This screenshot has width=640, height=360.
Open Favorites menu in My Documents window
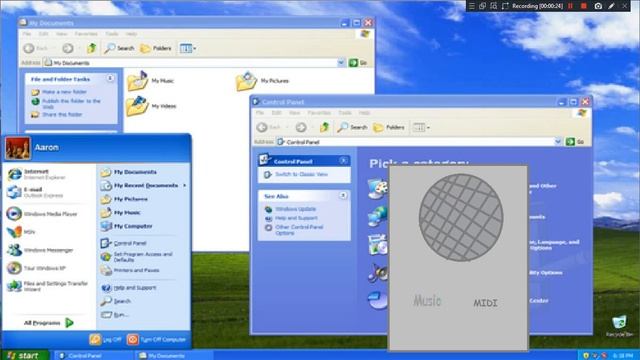86,34
